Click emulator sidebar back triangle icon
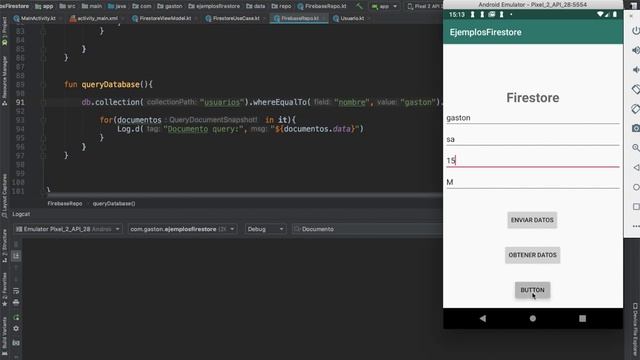Viewport: 640px width, 360px height. point(636,167)
